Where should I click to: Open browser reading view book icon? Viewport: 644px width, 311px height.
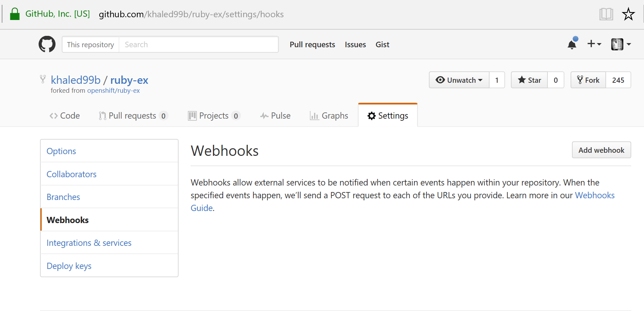[x=606, y=14]
